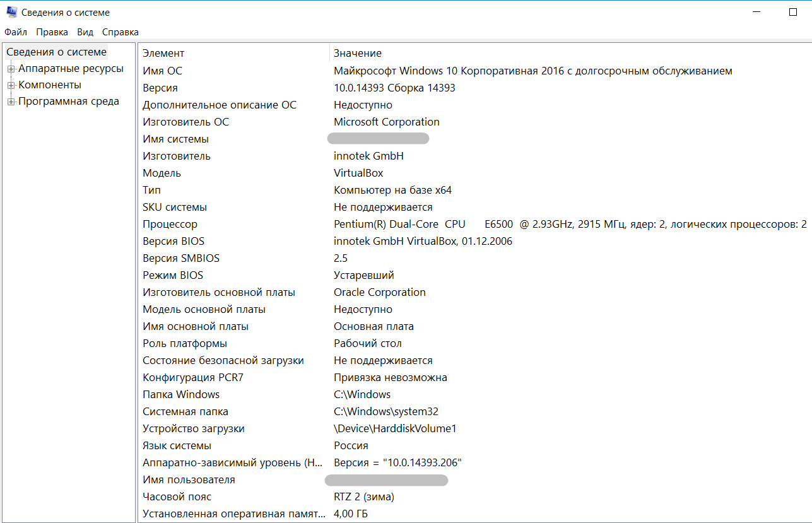Screen dimensions: 812x523
Task: Select the Процессор row label
Action: pos(170,224)
